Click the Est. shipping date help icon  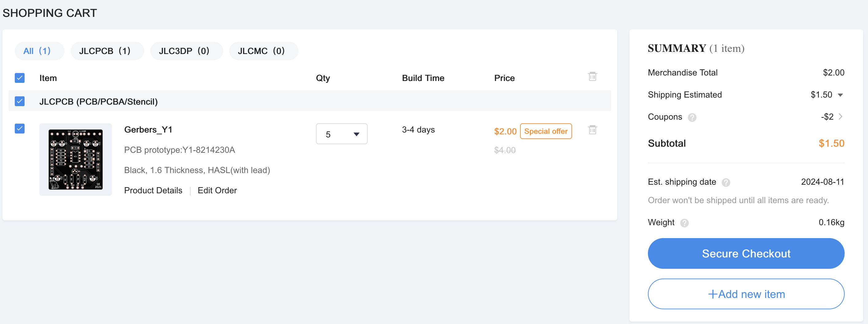pos(725,182)
